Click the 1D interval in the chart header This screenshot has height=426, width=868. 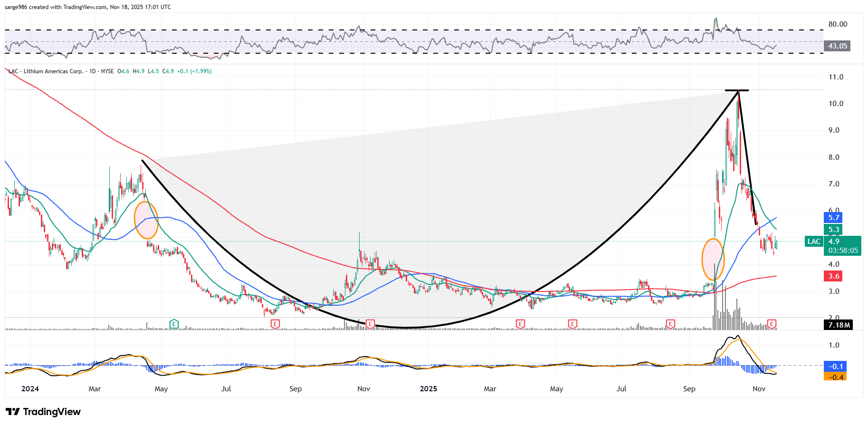[93, 71]
